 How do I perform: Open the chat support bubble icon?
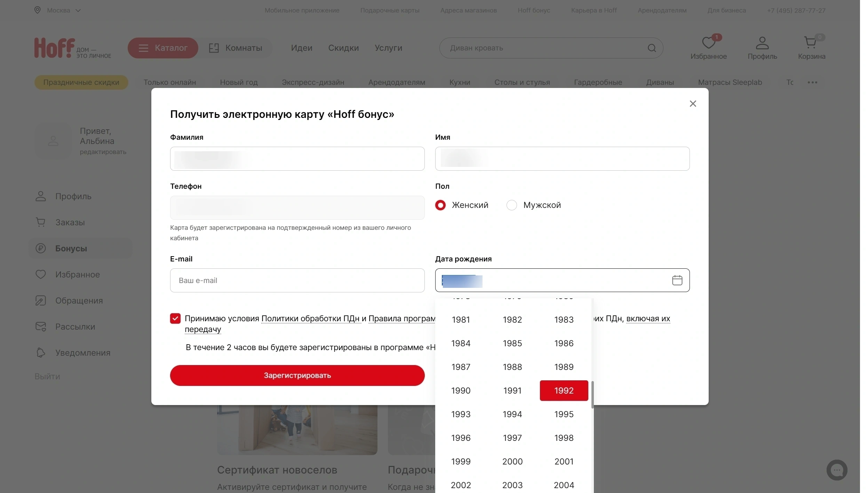point(837,470)
